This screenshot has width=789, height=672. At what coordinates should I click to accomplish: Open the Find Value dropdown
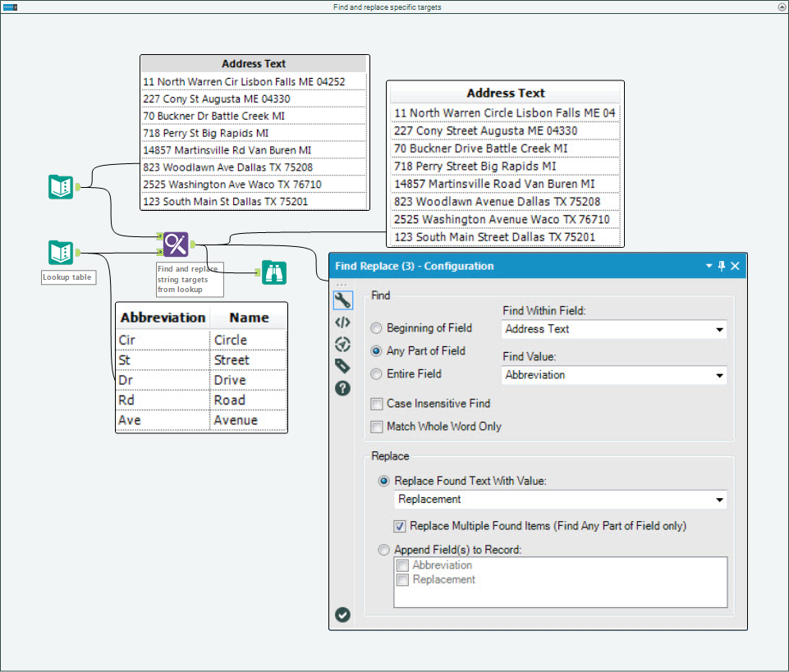pyautogui.click(x=614, y=375)
